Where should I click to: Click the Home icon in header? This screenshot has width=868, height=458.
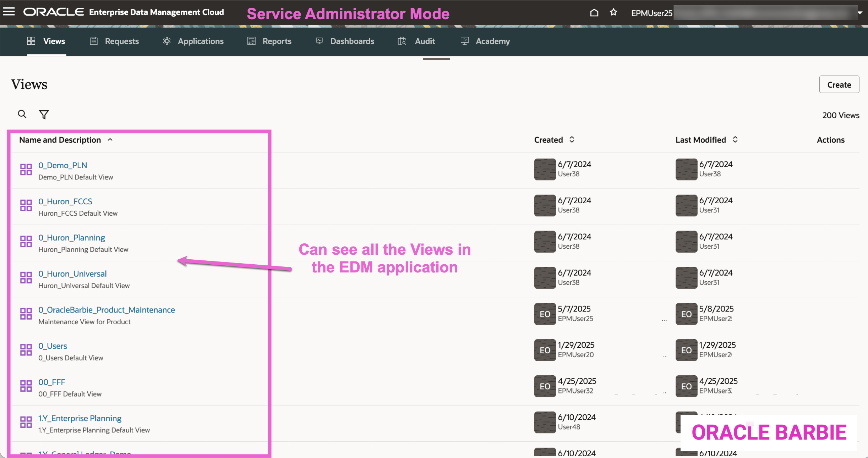click(x=594, y=13)
